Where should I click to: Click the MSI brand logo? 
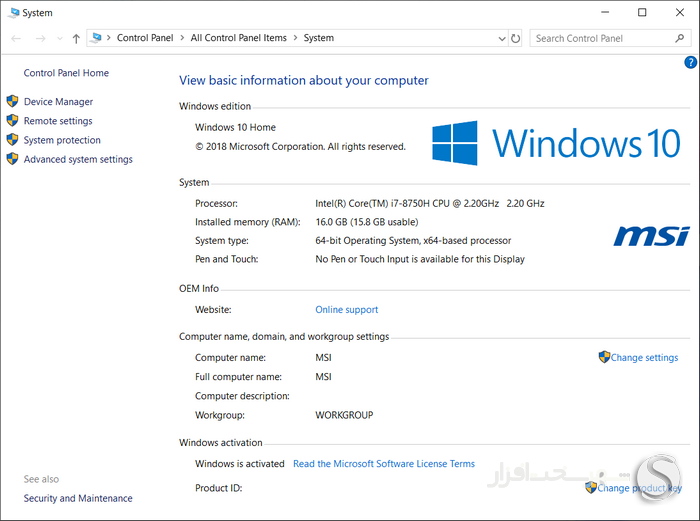point(651,236)
